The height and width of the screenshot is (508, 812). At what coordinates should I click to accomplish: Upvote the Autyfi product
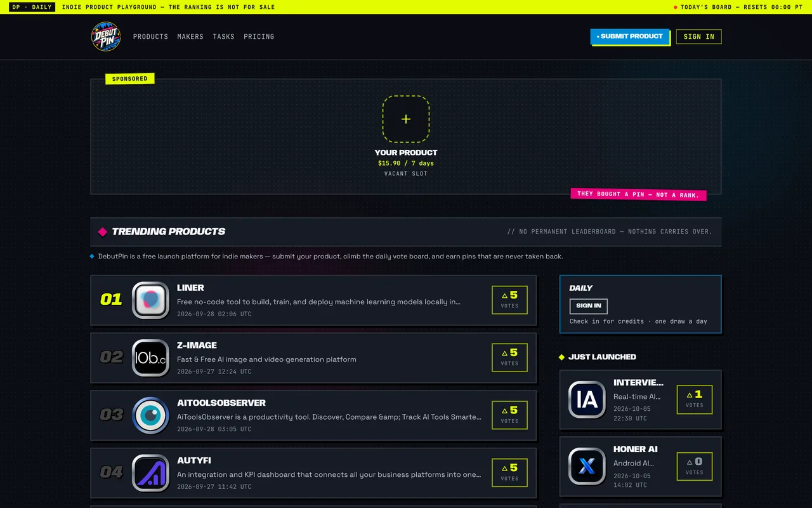point(509,472)
